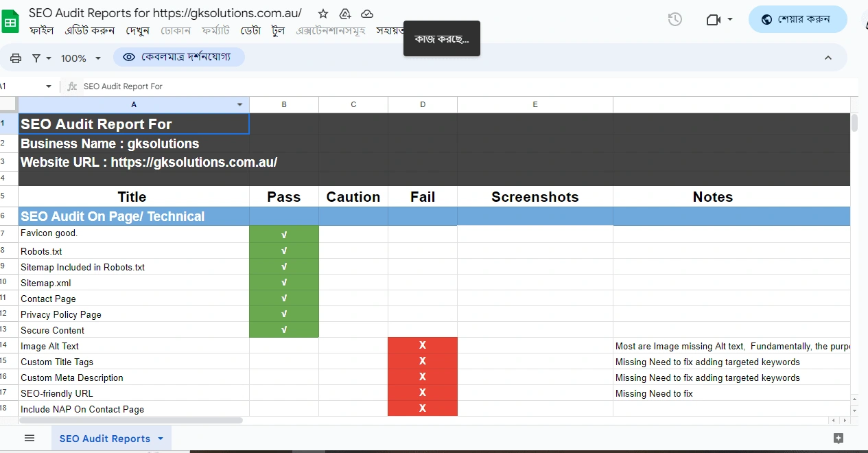This screenshot has height=453, width=868.
Task: Click the horizontal scrollbar thumb
Action: coord(130,420)
